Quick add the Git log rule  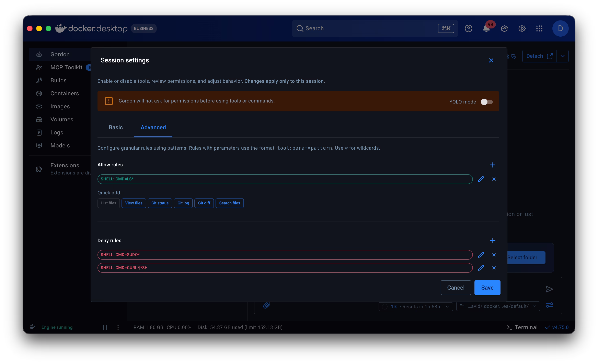[183, 203]
